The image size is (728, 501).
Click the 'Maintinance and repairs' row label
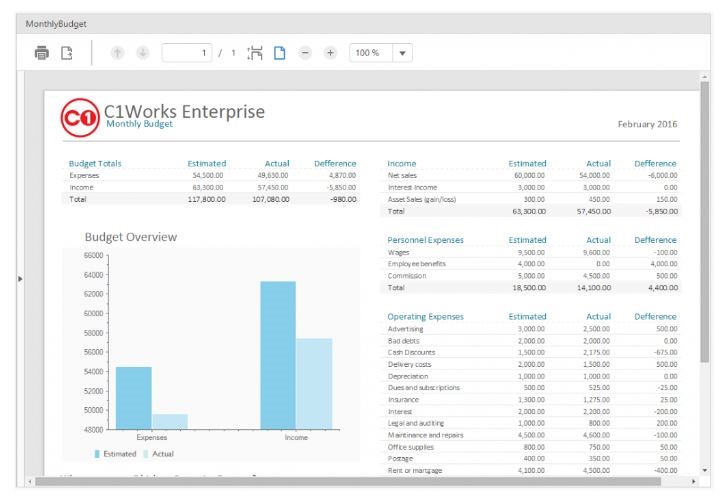(425, 435)
